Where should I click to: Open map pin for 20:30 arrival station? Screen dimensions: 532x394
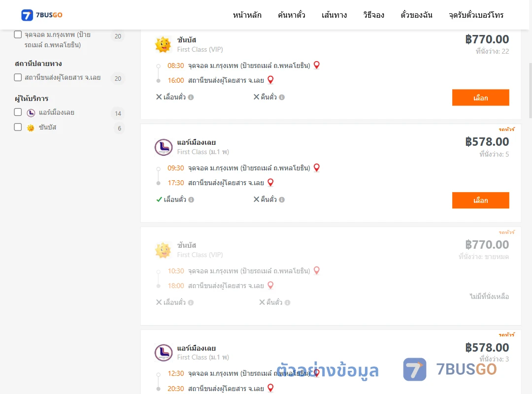(x=270, y=388)
